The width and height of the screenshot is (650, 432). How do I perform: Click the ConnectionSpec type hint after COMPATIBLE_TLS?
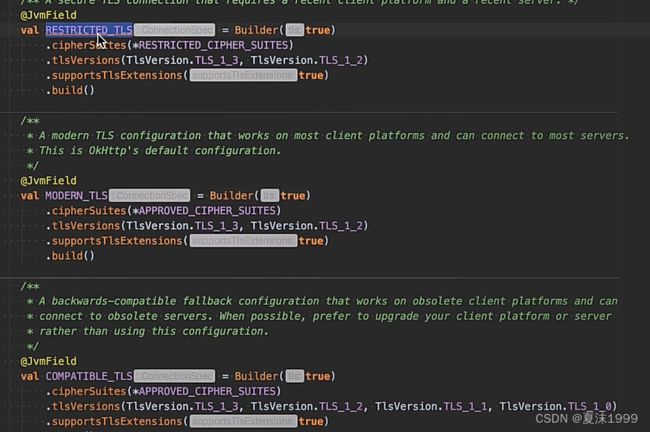[175, 376]
